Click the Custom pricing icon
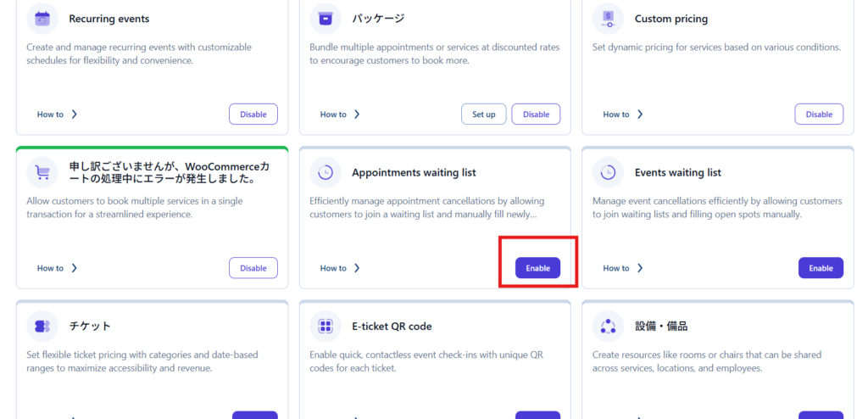The height and width of the screenshot is (419, 868). point(608,19)
